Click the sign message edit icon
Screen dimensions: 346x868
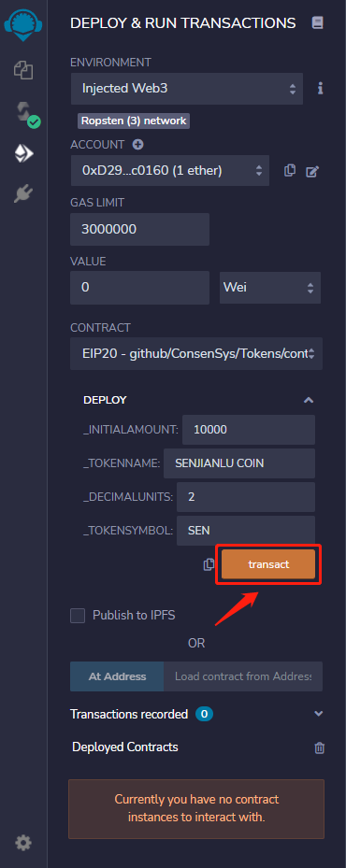point(312,172)
